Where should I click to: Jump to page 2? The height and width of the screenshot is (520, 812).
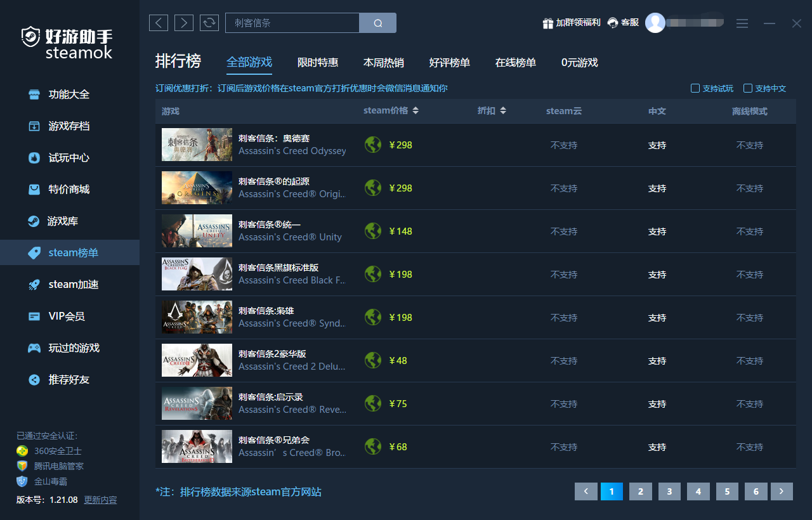pos(641,491)
